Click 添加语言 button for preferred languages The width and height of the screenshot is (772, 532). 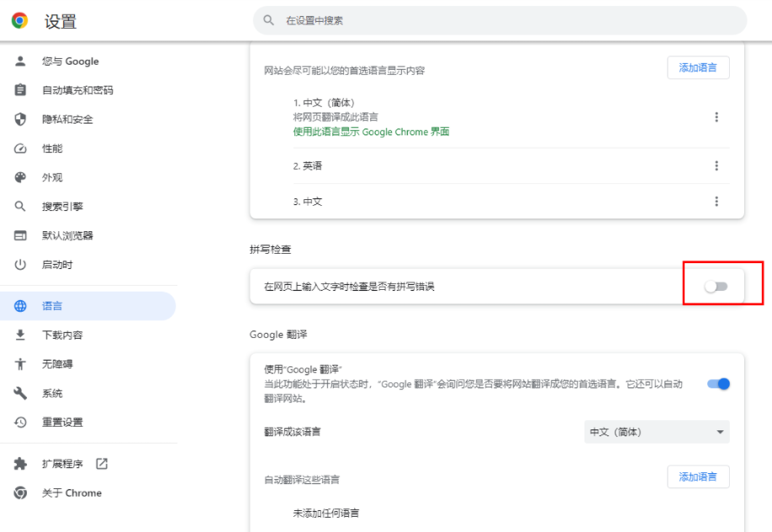(698, 67)
